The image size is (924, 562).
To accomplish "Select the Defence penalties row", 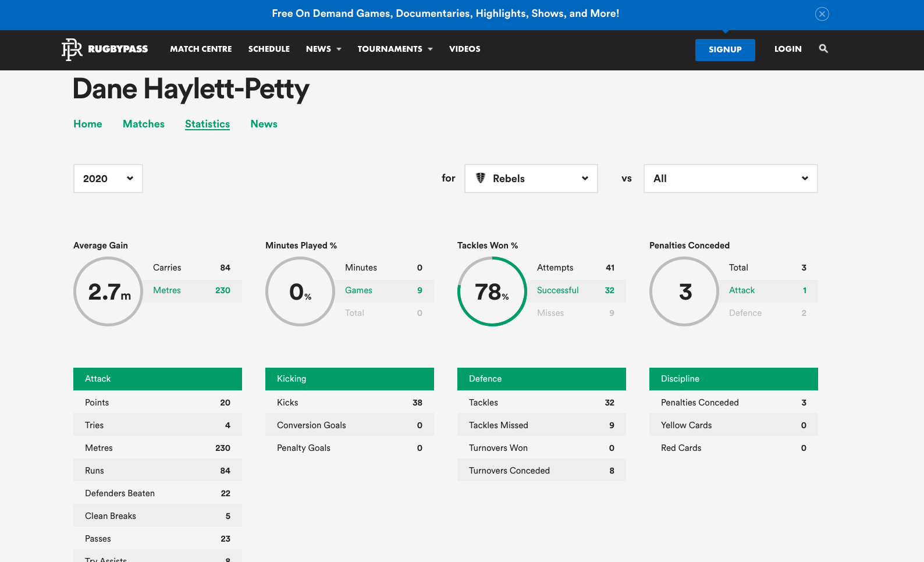I will click(769, 313).
